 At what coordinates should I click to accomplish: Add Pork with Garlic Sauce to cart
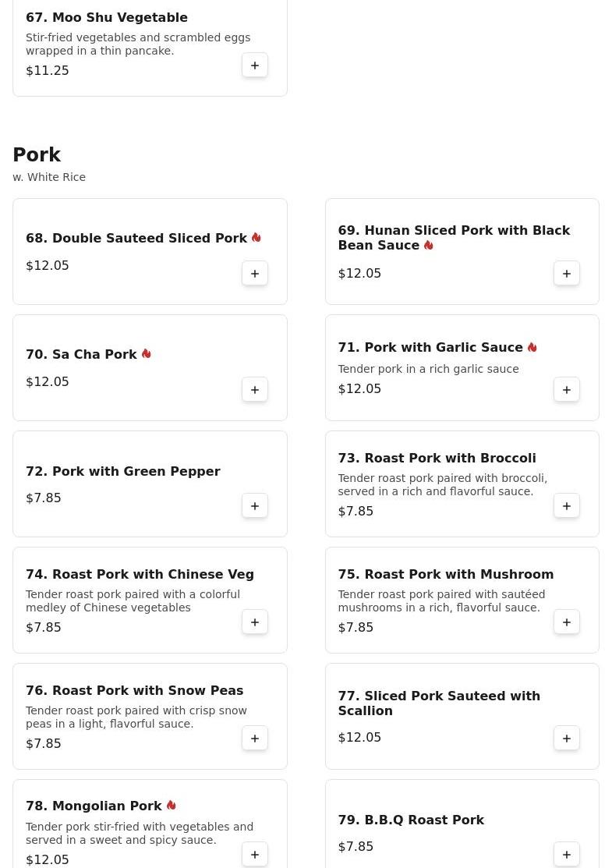tap(567, 390)
